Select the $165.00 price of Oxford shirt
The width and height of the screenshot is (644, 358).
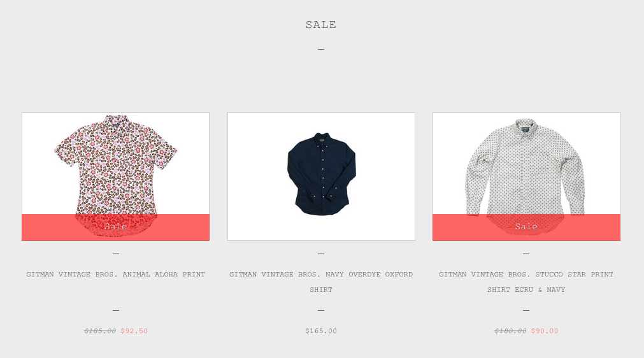(321, 331)
